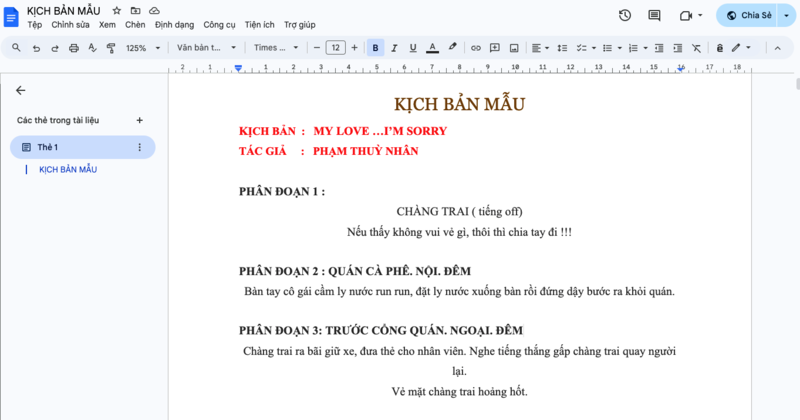Viewport: 800px width, 420px height.
Task: Open editing mode pencil dropdown
Action: click(x=741, y=48)
